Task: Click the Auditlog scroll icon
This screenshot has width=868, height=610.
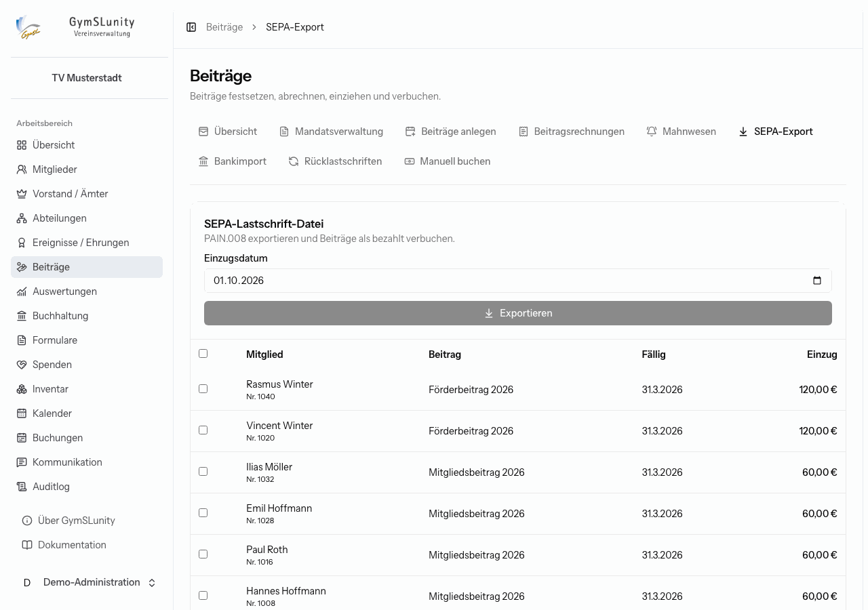Action: click(x=22, y=487)
